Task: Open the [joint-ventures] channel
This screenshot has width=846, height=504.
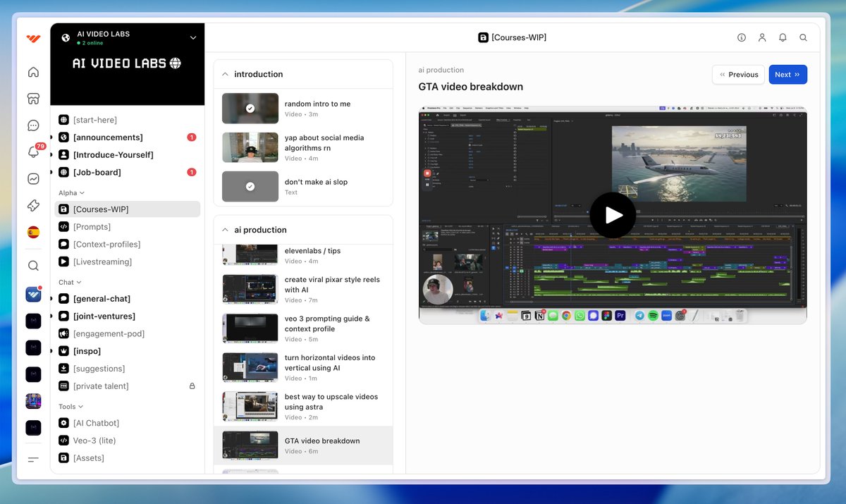Action: click(x=127, y=316)
